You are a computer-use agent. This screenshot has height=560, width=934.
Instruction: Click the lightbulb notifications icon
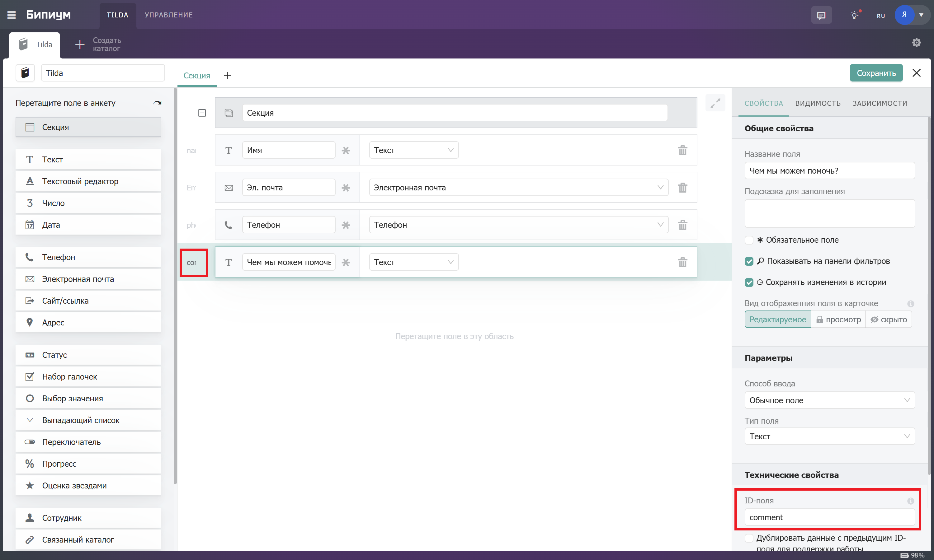854,15
